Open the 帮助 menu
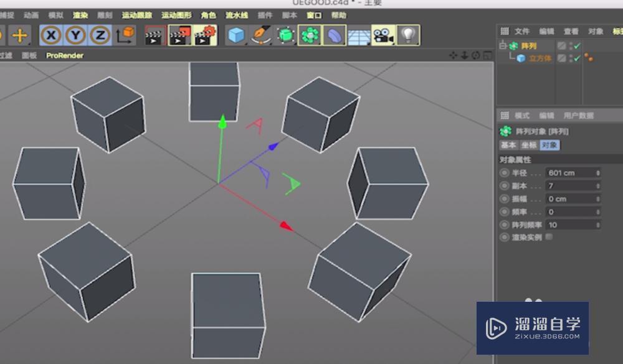The height and width of the screenshot is (364, 623). [x=339, y=15]
